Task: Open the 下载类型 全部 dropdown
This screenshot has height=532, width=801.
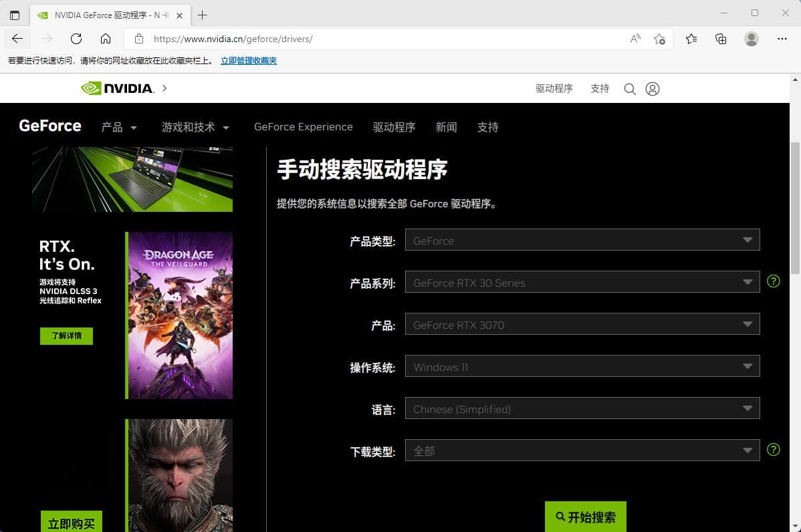Action: click(582, 450)
